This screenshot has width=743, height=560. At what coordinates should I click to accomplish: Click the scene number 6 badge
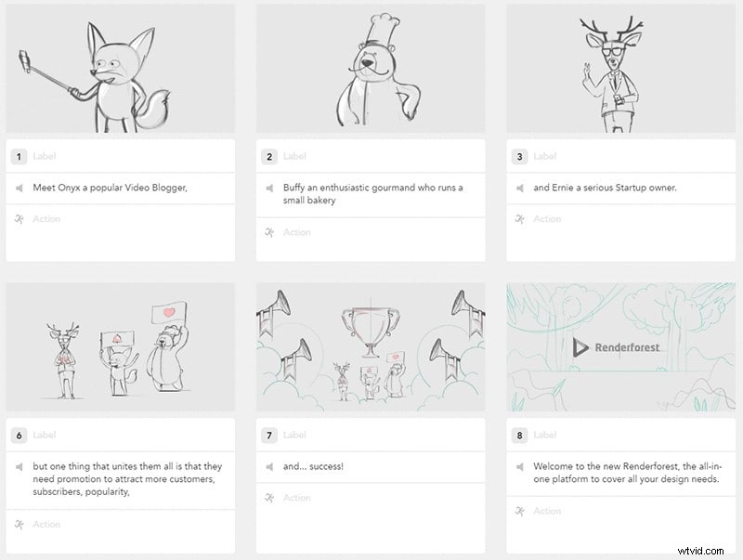point(20,435)
